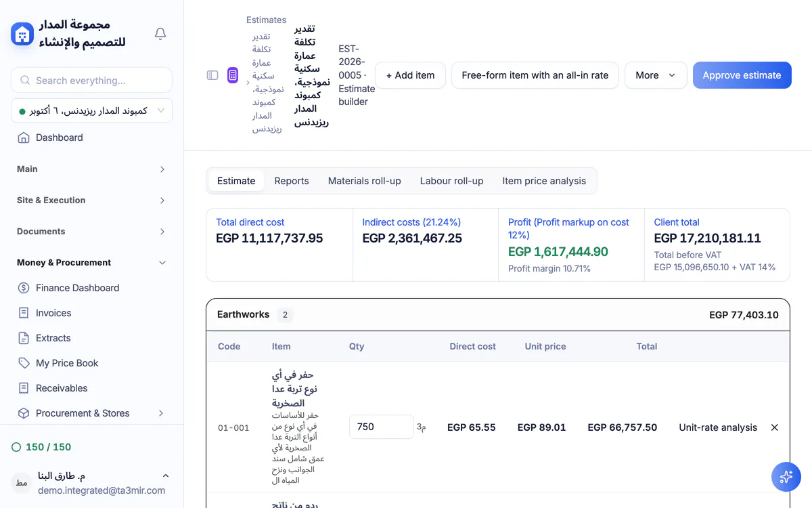This screenshot has height=508, width=812.
Task: Click Indirect costs (21.24%) label
Action: tap(411, 222)
